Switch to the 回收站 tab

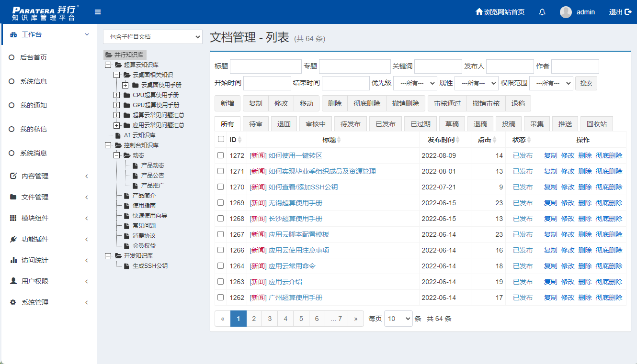pyautogui.click(x=597, y=124)
